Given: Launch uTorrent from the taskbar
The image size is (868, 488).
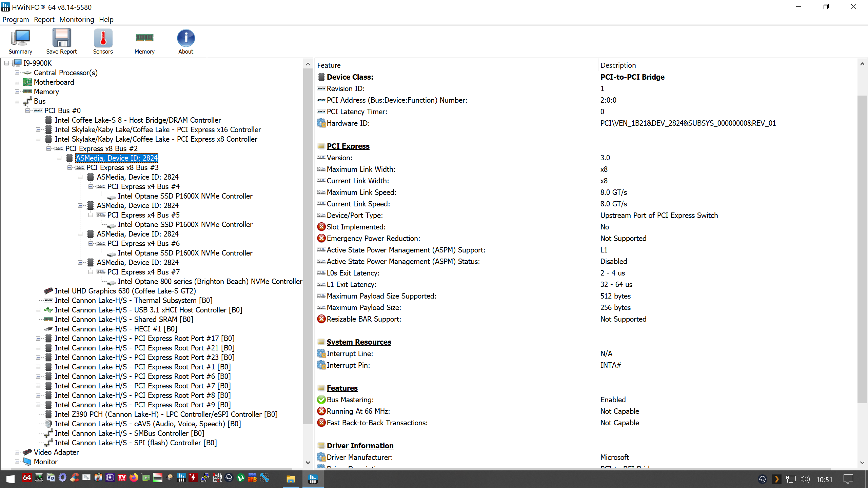Looking at the screenshot, I should (241, 478).
